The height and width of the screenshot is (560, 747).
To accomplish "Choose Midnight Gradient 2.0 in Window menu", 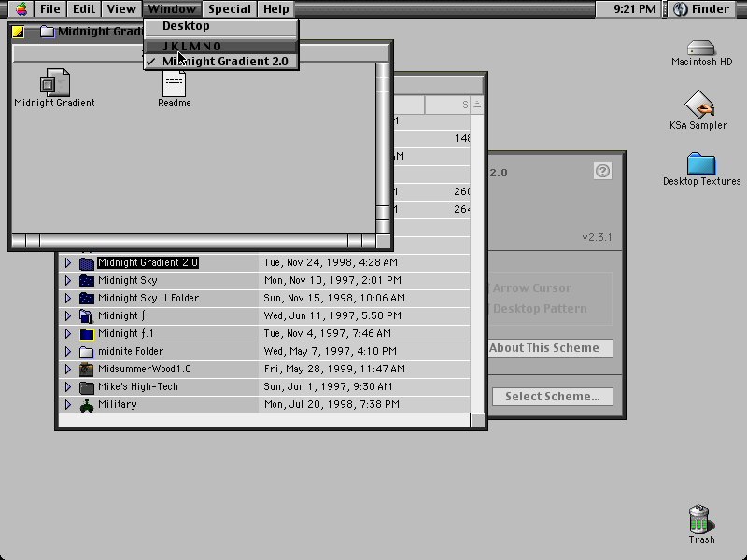I will point(221,62).
